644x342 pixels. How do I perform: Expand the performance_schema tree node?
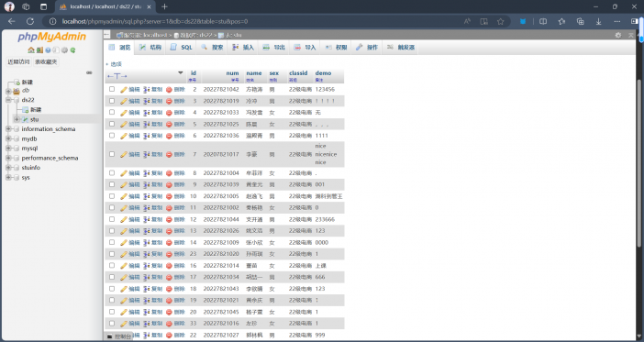8,158
